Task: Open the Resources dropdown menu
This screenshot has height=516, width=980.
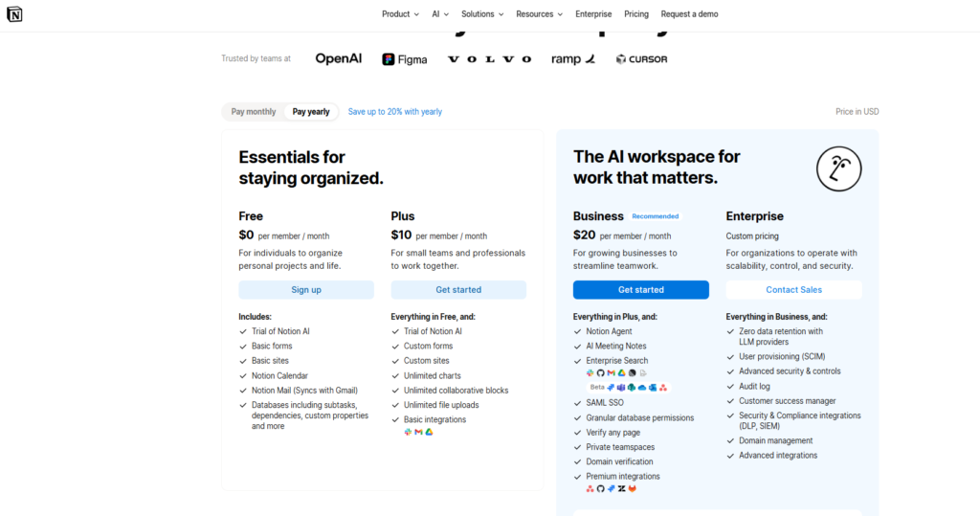Action: 540,14
